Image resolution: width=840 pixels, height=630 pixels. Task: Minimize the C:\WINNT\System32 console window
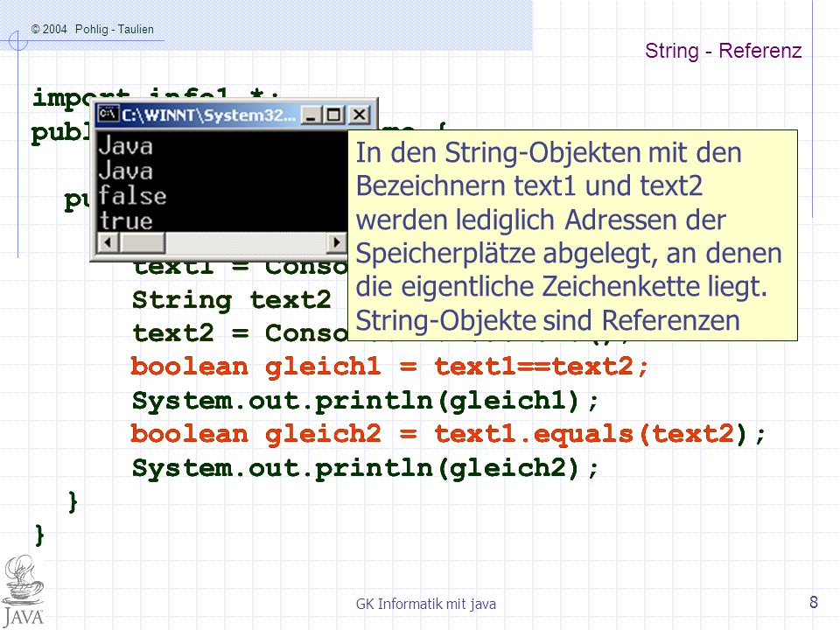pos(311,115)
